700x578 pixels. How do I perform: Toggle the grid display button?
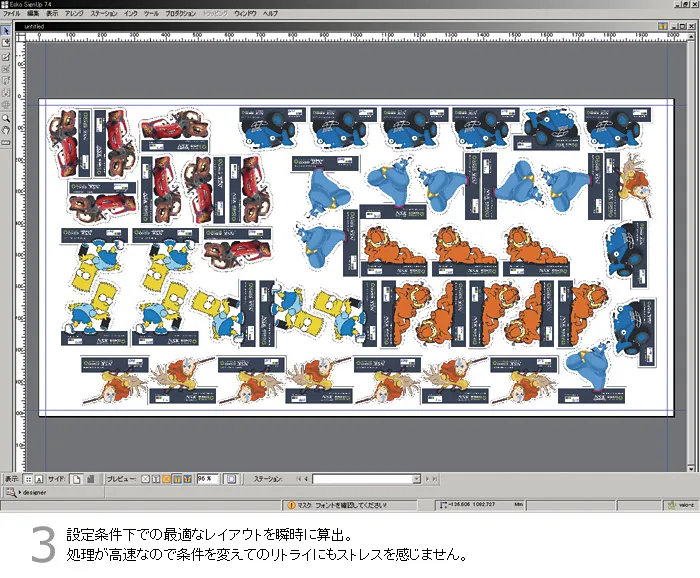30,479
